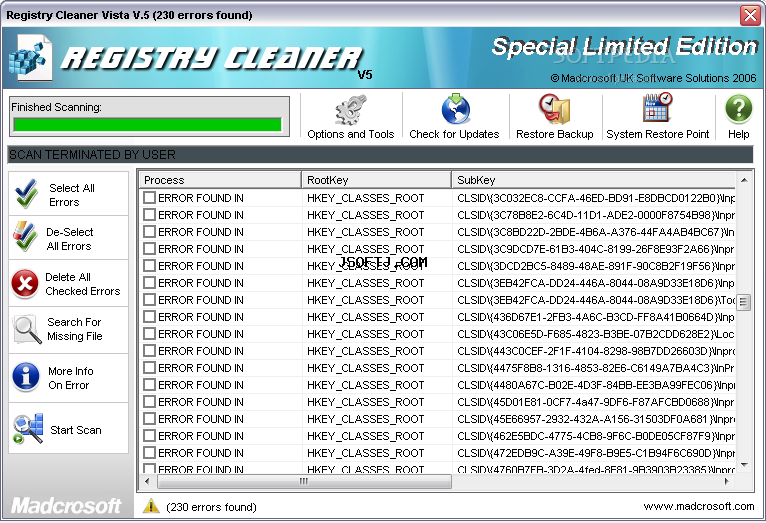Click System Restore Point calendar icon
Viewport: 766px width, 523px height.
658,107
